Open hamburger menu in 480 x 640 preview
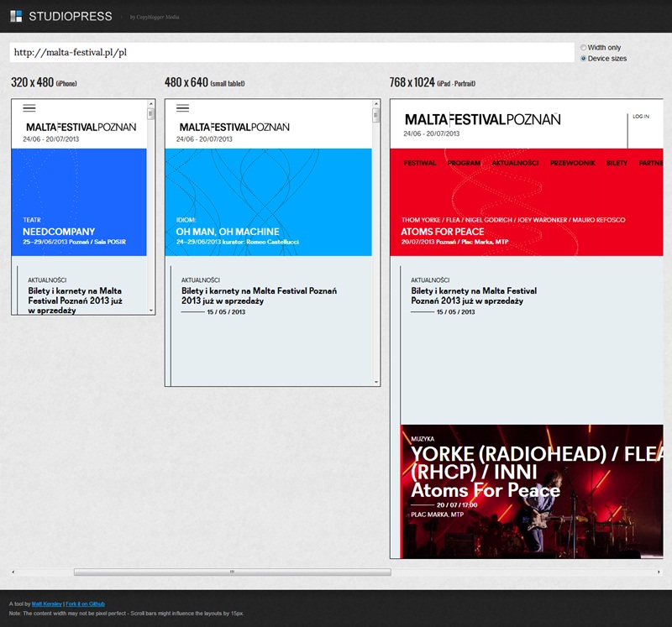Screen dimensions: 672x627 pyautogui.click(x=182, y=107)
